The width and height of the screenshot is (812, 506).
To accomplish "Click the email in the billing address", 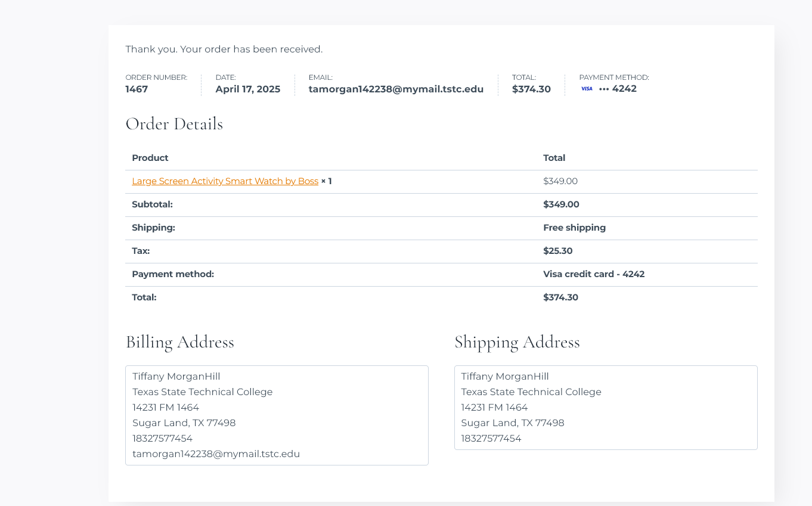I will [216, 454].
